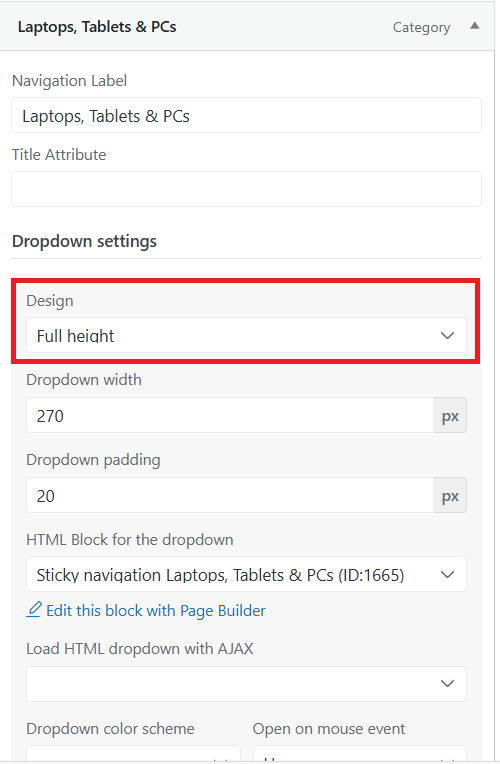Click the Dropdown padding field showing 20
The width and height of the screenshot is (500, 764).
230,495
